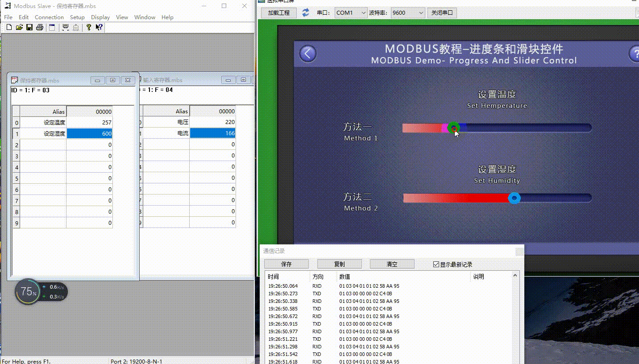
Task: Click the 设定湿度 alias cell
Action: [43, 133]
